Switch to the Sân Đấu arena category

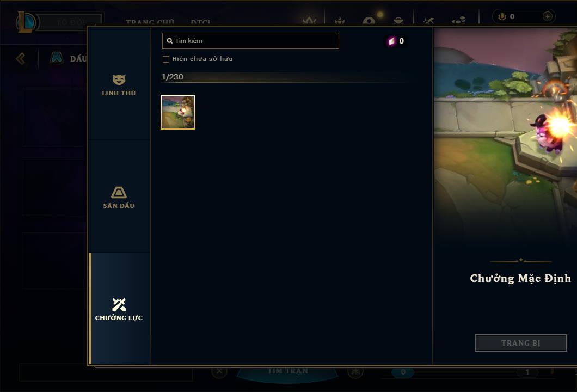pos(119,197)
